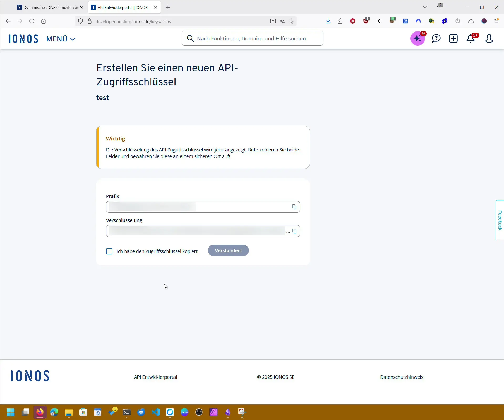
Task: Click the IONOS search input field
Action: (x=252, y=39)
